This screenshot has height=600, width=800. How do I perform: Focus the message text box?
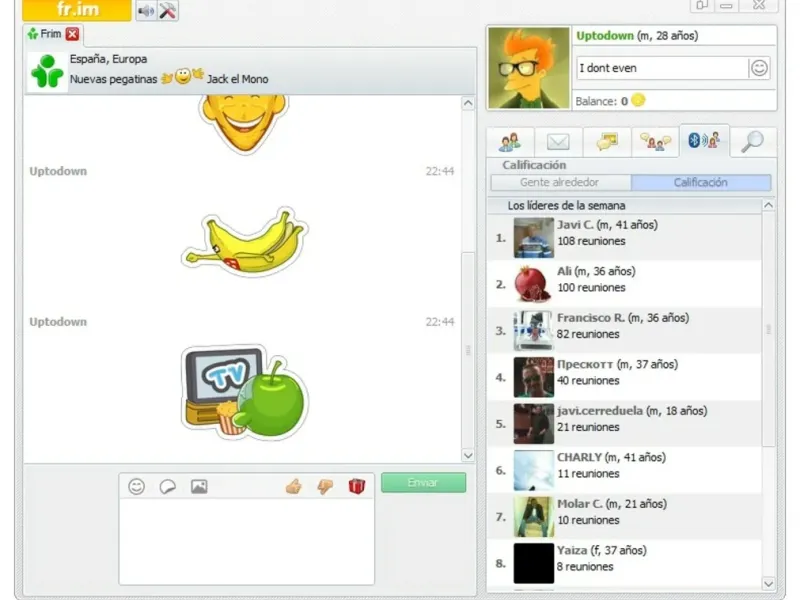[246, 541]
